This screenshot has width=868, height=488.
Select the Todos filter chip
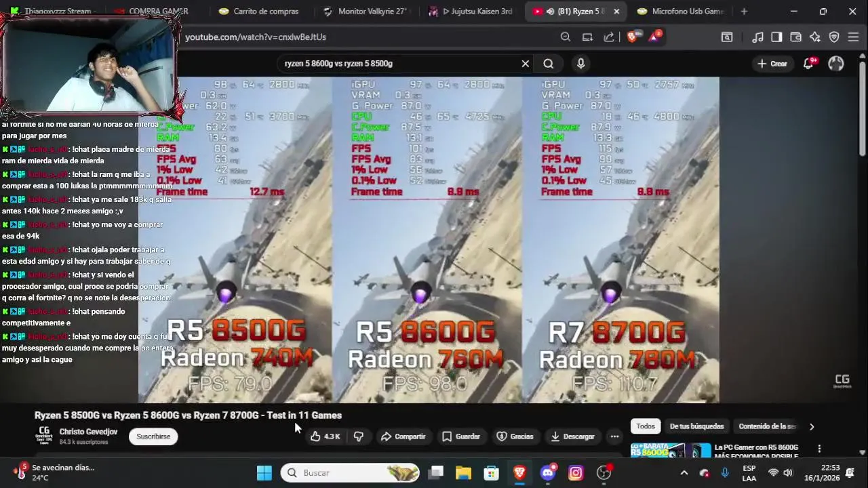[646, 426]
